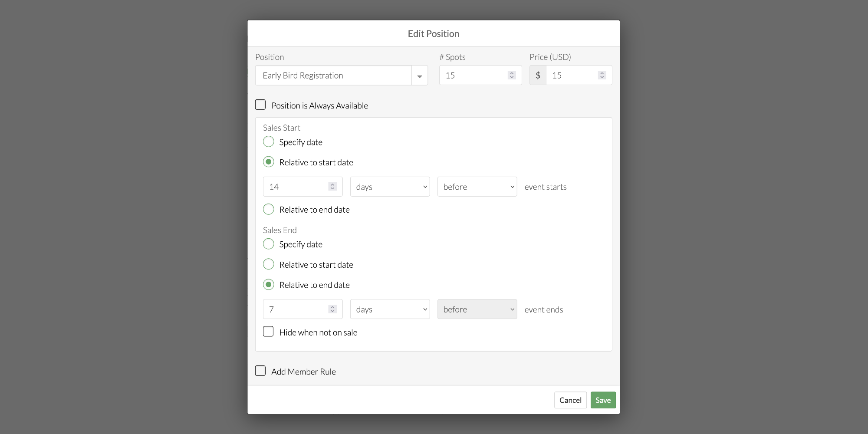The width and height of the screenshot is (868, 434).
Task: Open the Early Bird Registration position dropdown arrow
Action: [419, 76]
